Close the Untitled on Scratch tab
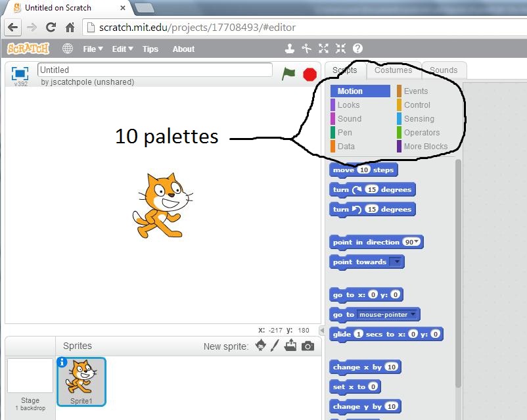527x420 pixels. coord(123,8)
